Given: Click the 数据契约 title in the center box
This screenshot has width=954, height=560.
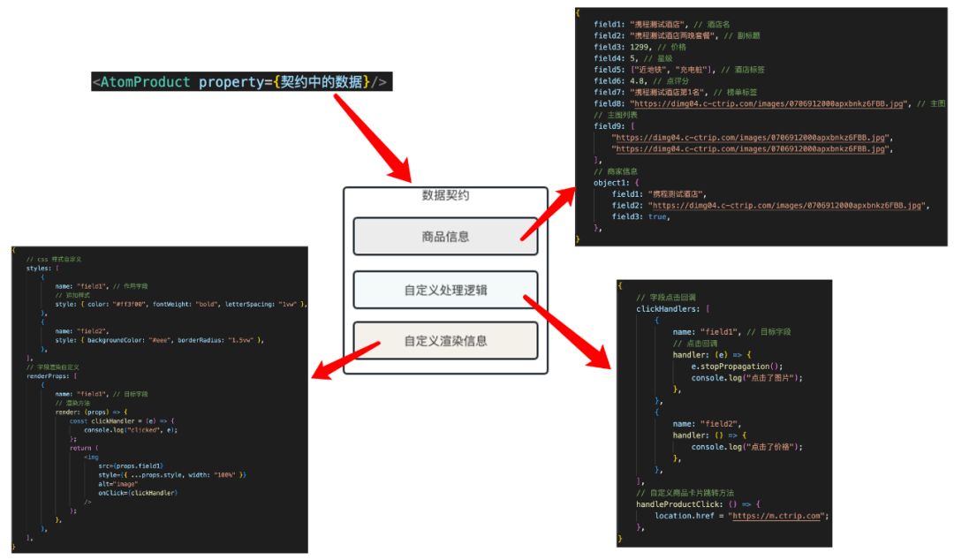Looking at the screenshot, I should 445,195.
